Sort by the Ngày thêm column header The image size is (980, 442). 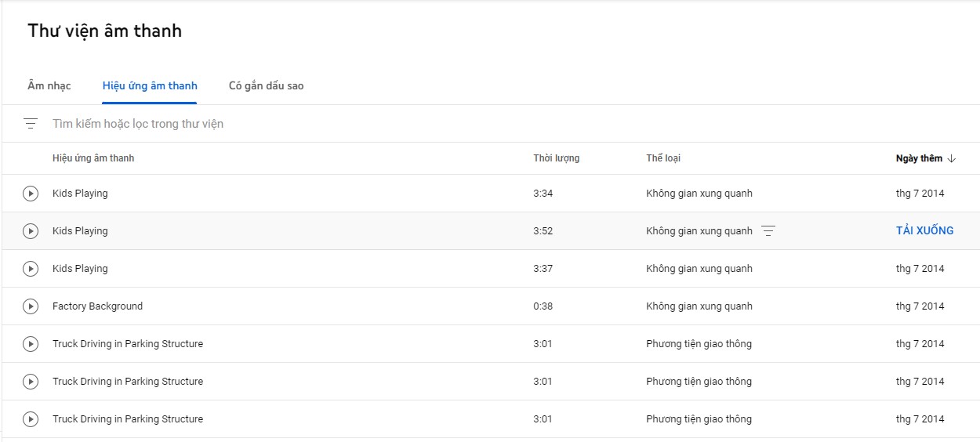point(919,158)
